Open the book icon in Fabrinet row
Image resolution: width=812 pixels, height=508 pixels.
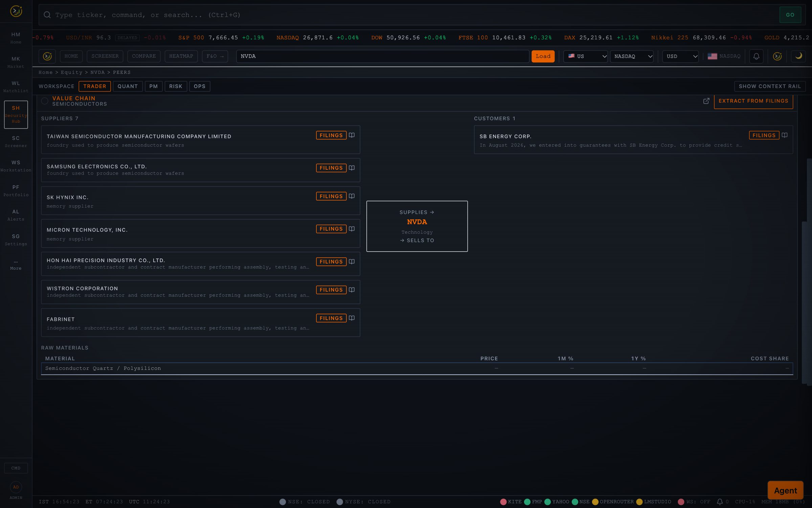click(352, 318)
